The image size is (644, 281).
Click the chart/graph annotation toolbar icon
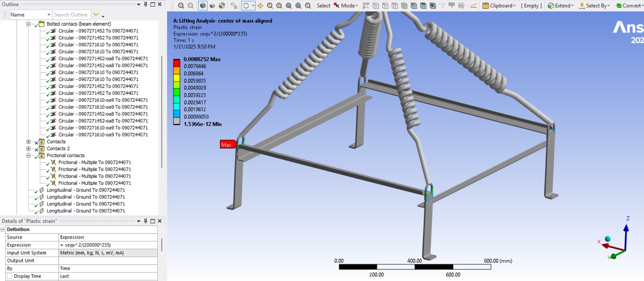473,6
